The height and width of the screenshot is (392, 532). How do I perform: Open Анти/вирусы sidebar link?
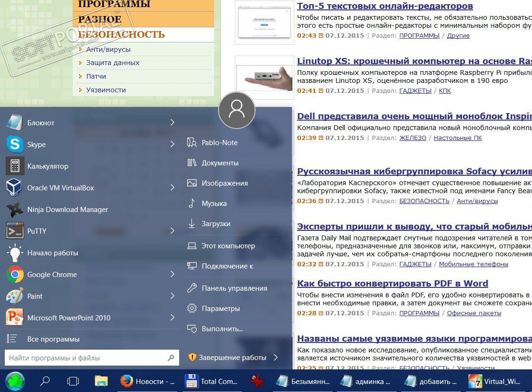[108, 49]
